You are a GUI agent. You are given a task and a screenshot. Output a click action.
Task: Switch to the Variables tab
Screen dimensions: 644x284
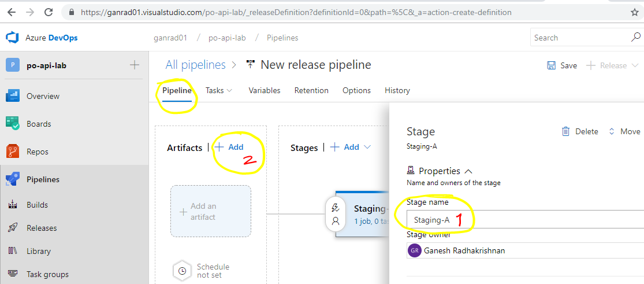point(265,91)
